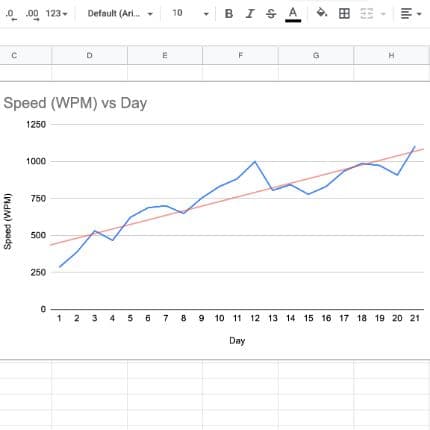Select column D header
The height and width of the screenshot is (430, 430).
coord(89,55)
